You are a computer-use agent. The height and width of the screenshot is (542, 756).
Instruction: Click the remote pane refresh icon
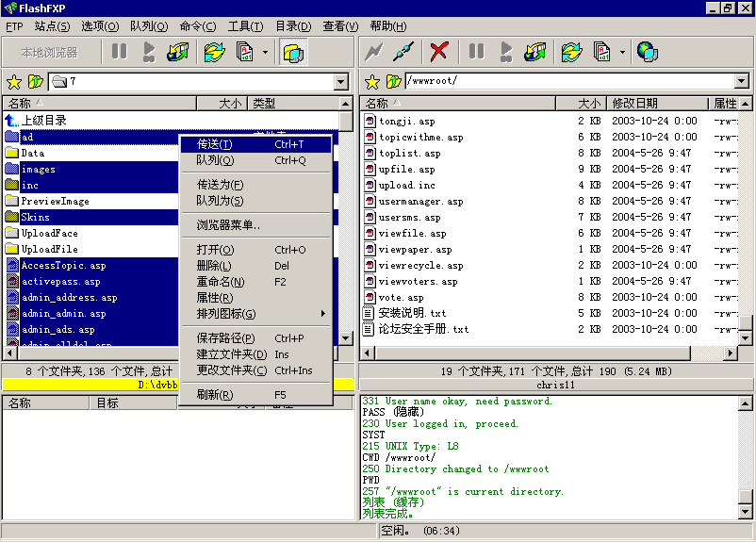click(x=572, y=52)
